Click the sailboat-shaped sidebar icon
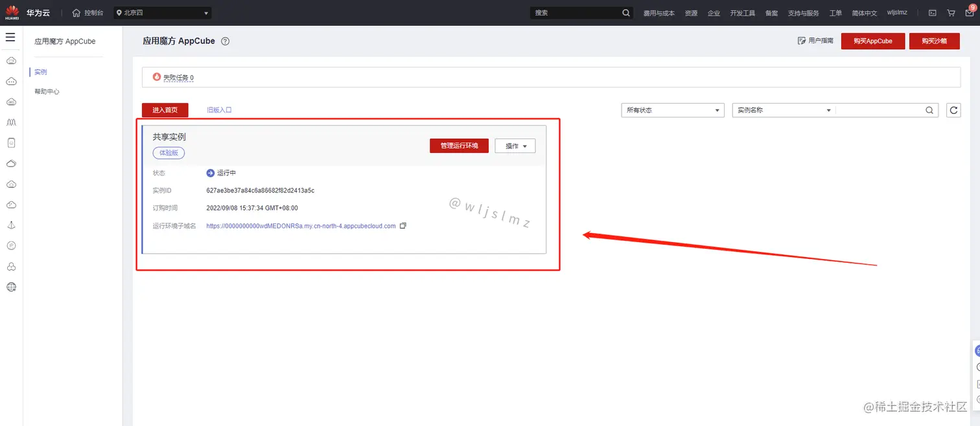 11,225
